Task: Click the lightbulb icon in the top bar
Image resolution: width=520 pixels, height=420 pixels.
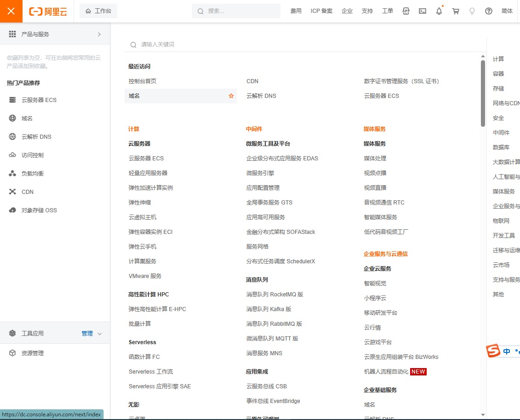Action: (472, 11)
